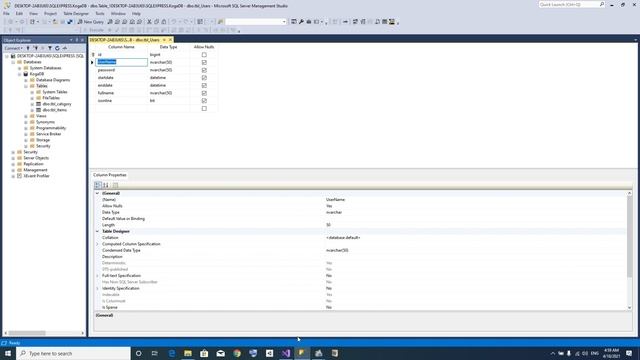Open Microsoft Store from taskbar
Image resolution: width=640 pixels, height=360 pixels.
pyautogui.click(x=204, y=353)
